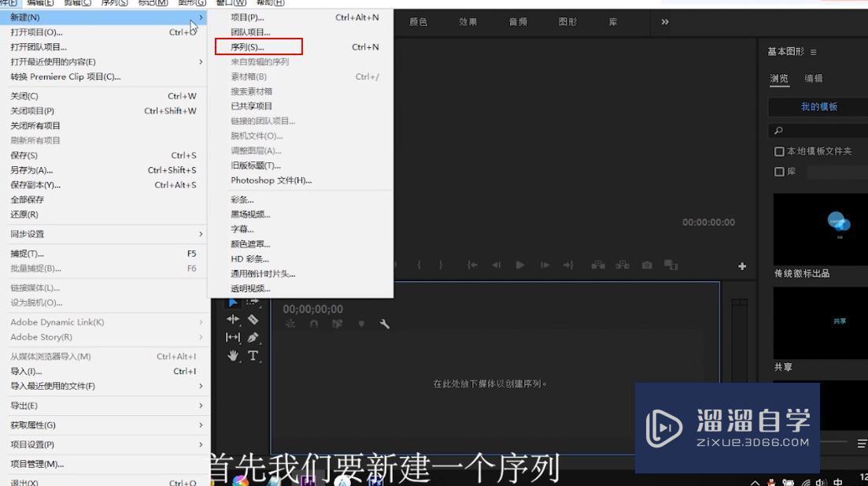Select the Type tool
This screenshot has width=868, height=486.
click(x=253, y=356)
